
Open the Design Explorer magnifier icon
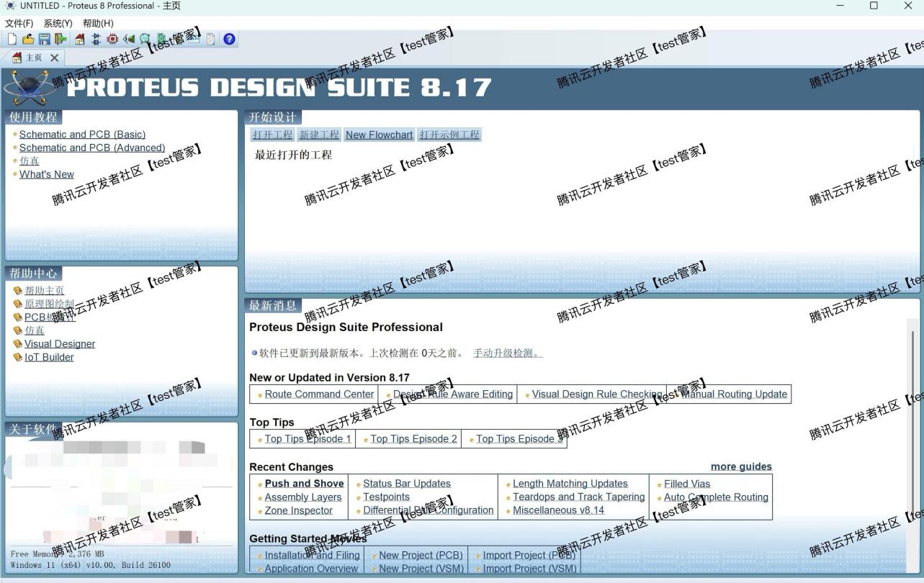(x=145, y=39)
